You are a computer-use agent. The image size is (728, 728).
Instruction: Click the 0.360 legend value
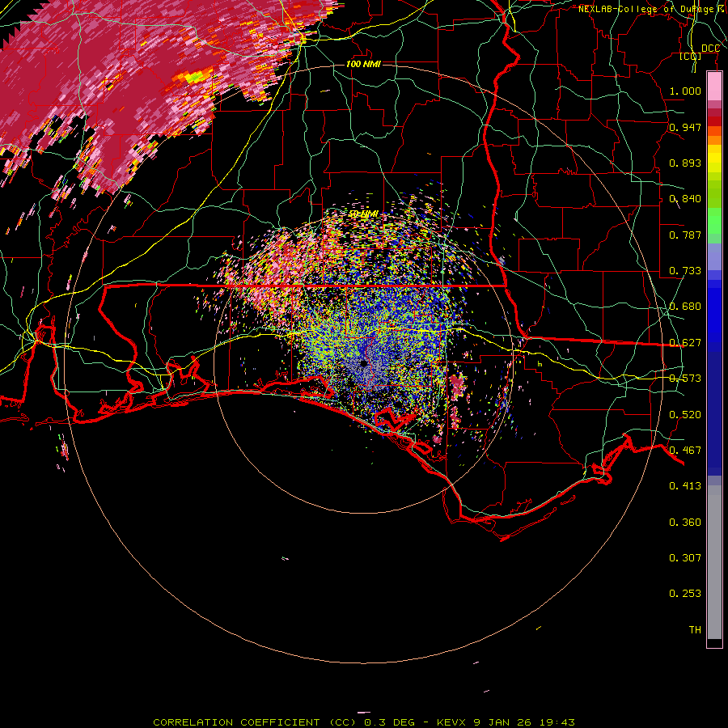click(685, 523)
